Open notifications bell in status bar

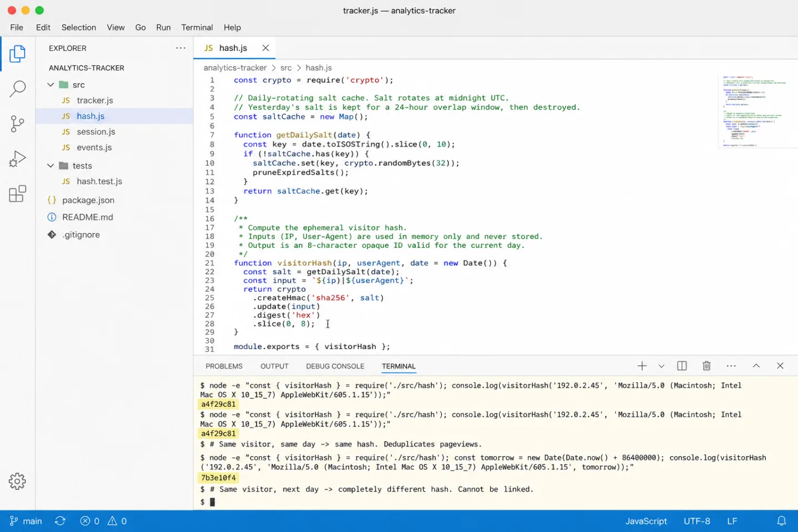coord(781,521)
